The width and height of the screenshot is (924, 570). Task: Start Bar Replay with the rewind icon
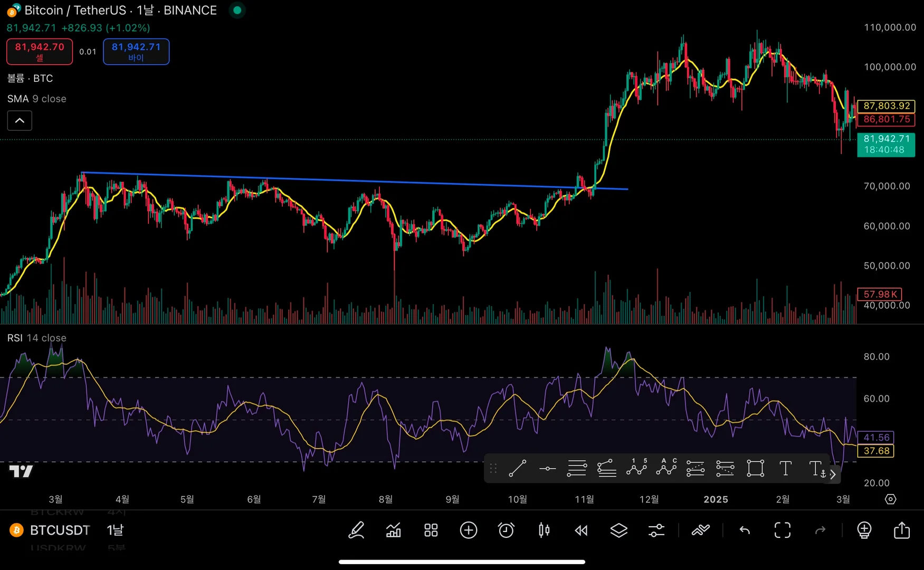pos(581,530)
